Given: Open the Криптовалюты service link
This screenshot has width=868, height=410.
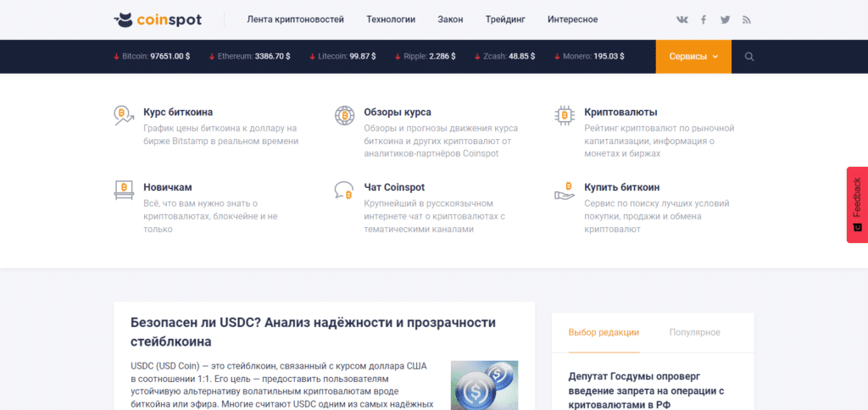Looking at the screenshot, I should click(x=620, y=113).
